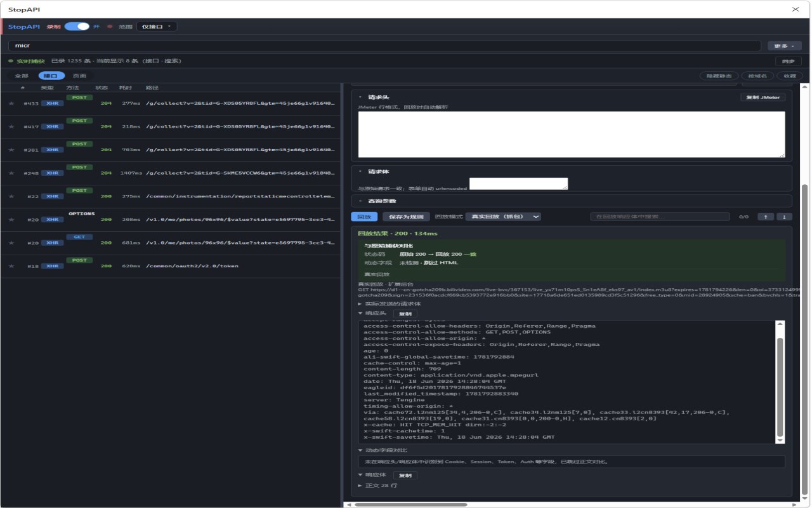The image size is (812, 508).
Task: Switch to the 全部 filter tab
Action: click(x=22, y=76)
